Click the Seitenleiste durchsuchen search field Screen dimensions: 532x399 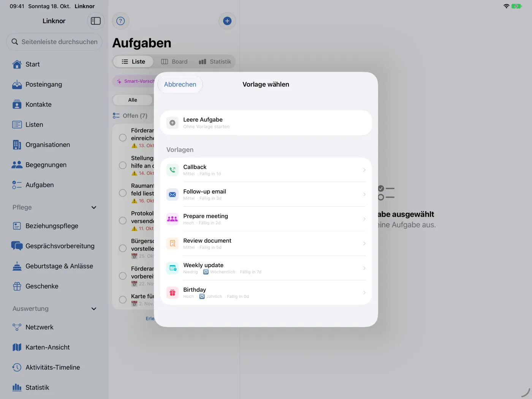54,42
